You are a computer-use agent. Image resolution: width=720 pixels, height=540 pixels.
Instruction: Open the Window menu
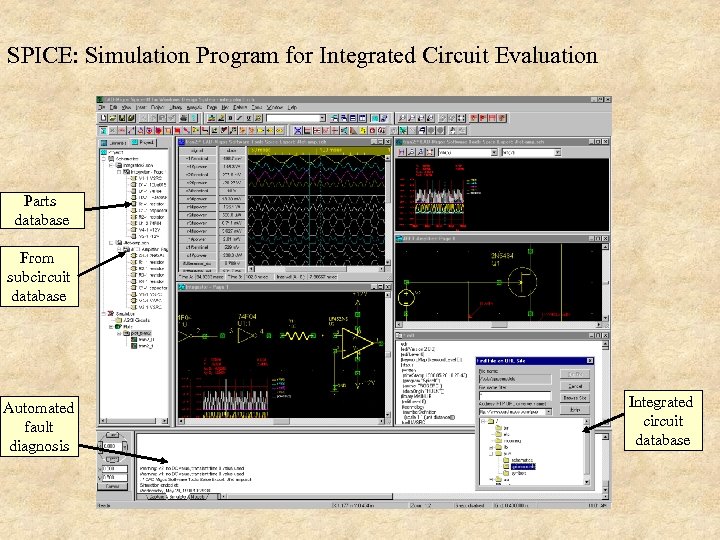(275, 107)
